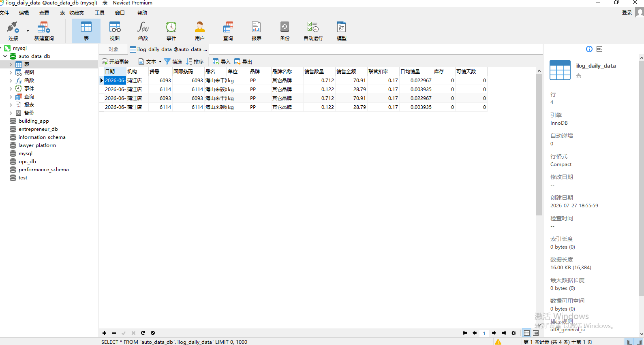Toggle the left navigation pane

pyautogui.click(x=629, y=342)
